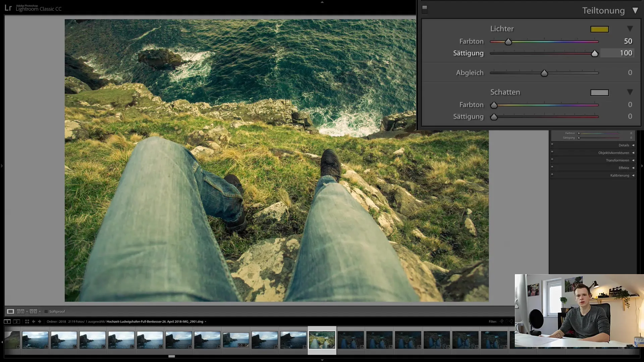This screenshot has width=644, height=362.
Task: Select the dark thumbnail right after selected photo
Action: [351, 340]
